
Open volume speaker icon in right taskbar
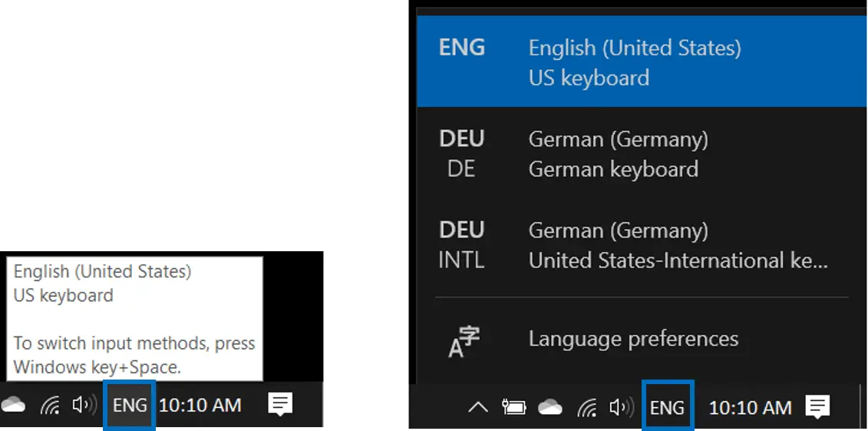tap(622, 408)
